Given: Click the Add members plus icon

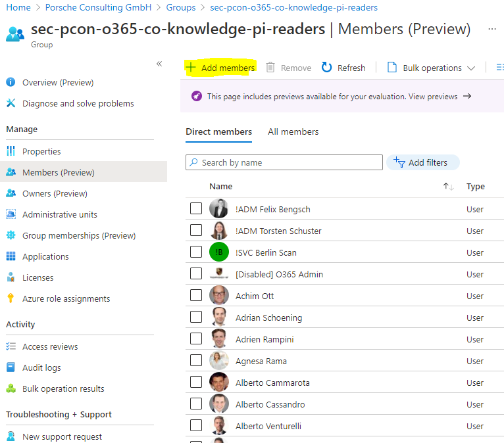Looking at the screenshot, I should [x=191, y=68].
